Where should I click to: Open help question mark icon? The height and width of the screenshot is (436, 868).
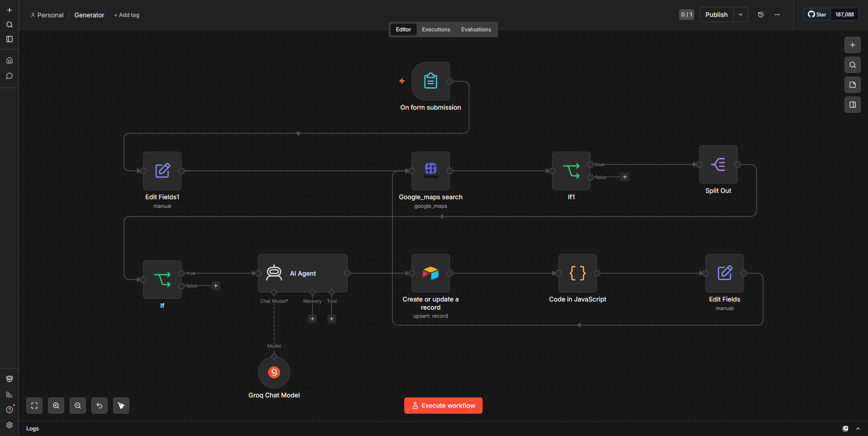click(9, 409)
